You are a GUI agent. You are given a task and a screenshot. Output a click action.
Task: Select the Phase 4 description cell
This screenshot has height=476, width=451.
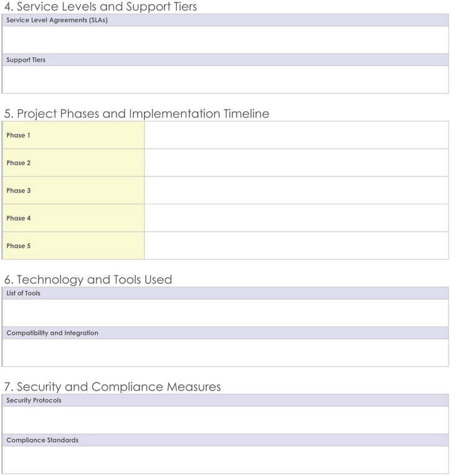pyautogui.click(x=297, y=218)
